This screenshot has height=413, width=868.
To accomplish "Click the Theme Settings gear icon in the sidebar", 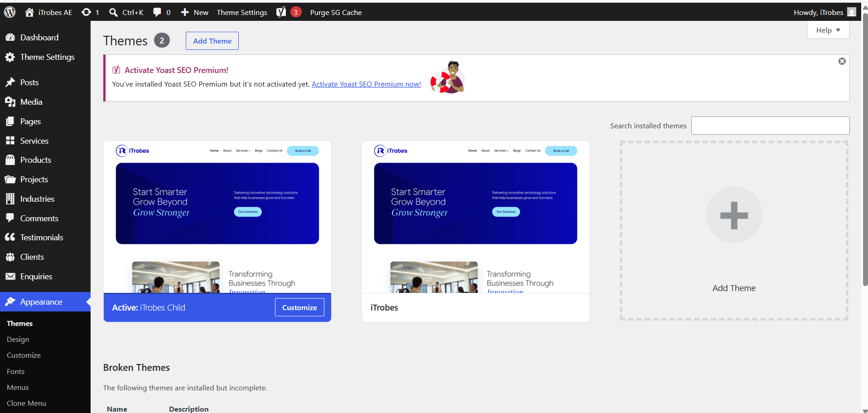I will 10,57.
